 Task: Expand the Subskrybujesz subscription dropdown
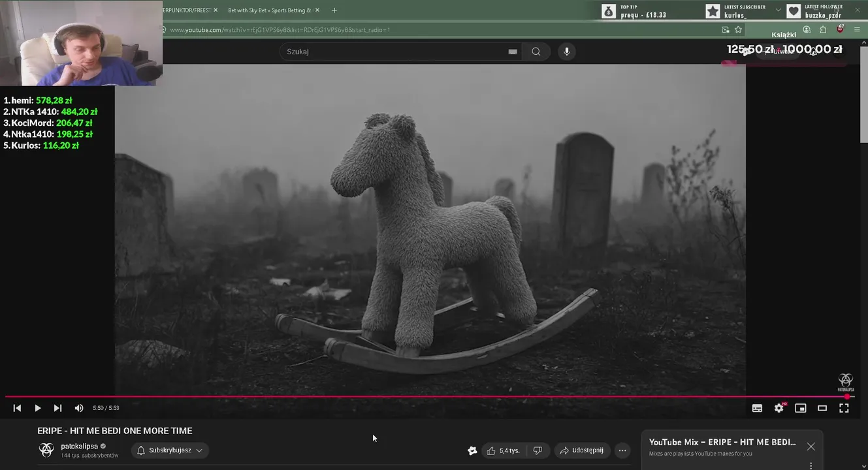tap(170, 450)
